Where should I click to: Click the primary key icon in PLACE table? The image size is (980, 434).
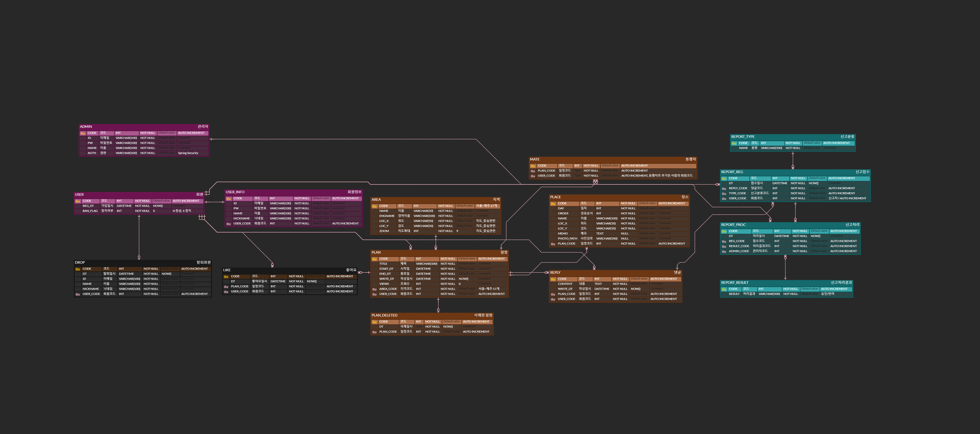[x=553, y=204]
